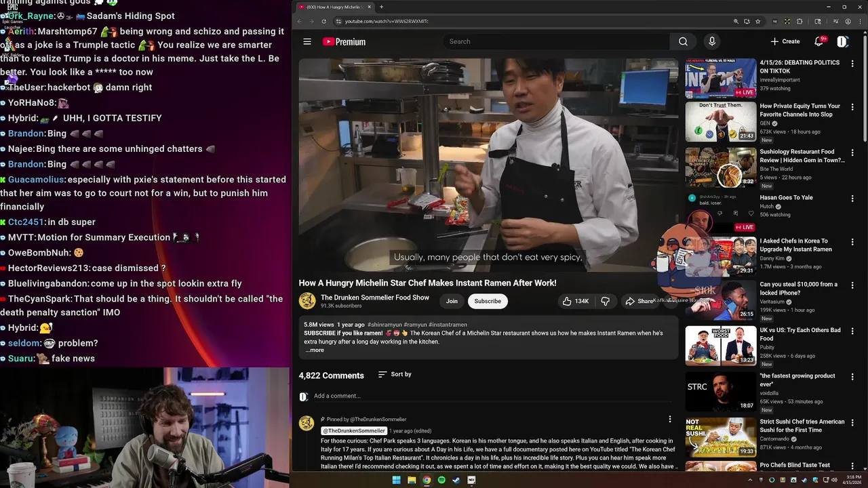
Task: Open options for 'Hasan Goes To Yale' video
Action: [852, 199]
